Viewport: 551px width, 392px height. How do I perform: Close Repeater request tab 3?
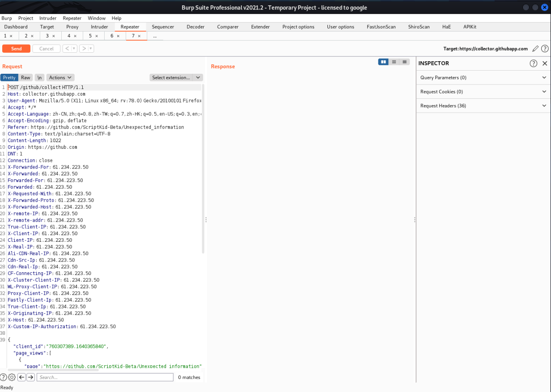(x=54, y=36)
